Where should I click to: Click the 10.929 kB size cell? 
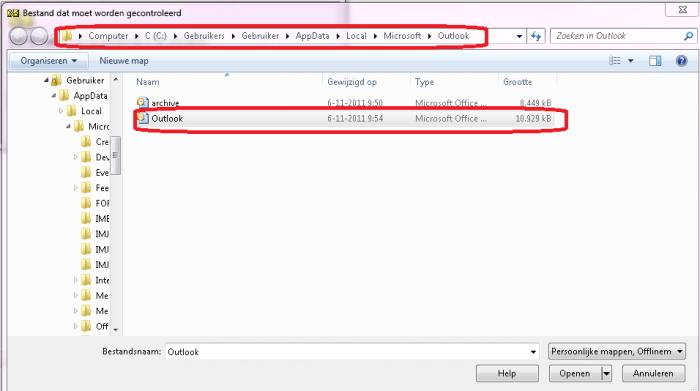click(533, 119)
